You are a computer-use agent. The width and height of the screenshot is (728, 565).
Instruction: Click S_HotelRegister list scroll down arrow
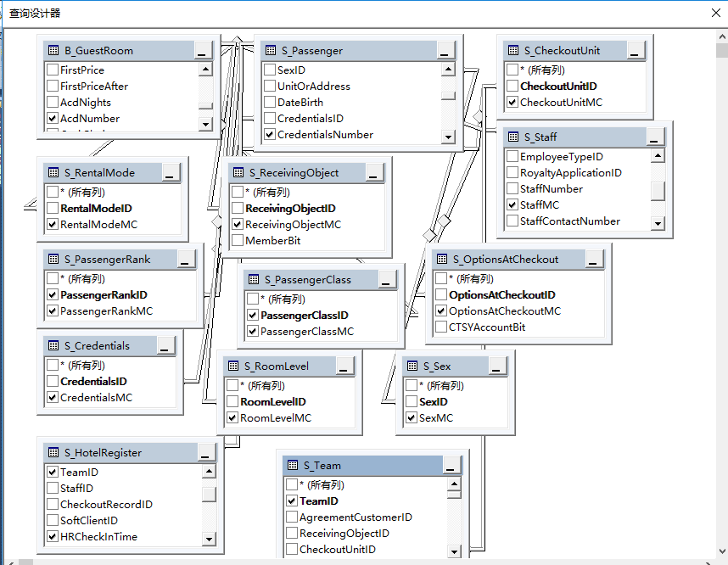point(209,539)
